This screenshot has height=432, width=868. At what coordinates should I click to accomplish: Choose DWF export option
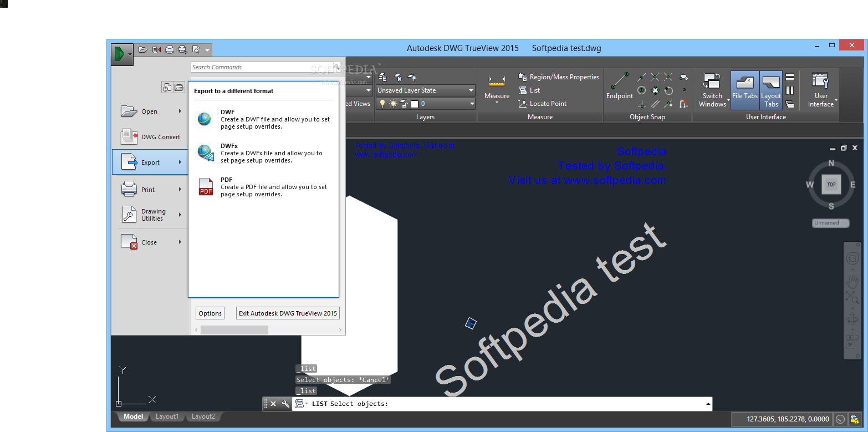pos(264,119)
